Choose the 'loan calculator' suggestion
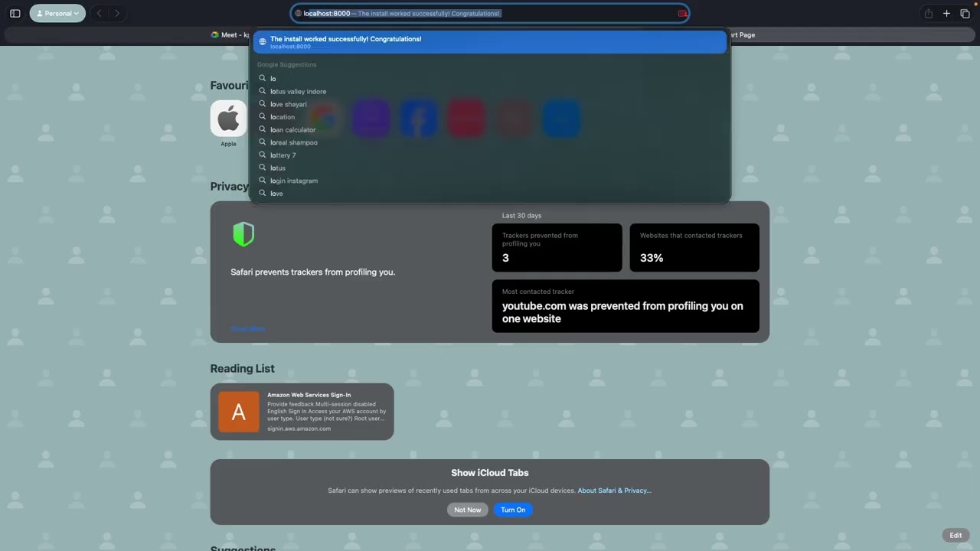 click(490, 129)
